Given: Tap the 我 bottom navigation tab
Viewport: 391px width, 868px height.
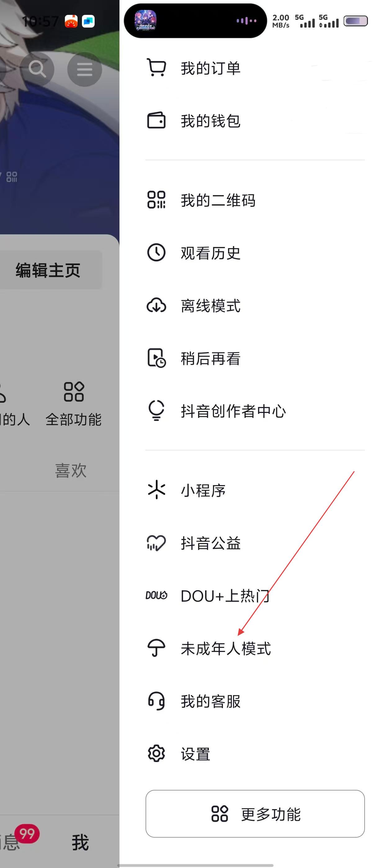Looking at the screenshot, I should click(80, 842).
